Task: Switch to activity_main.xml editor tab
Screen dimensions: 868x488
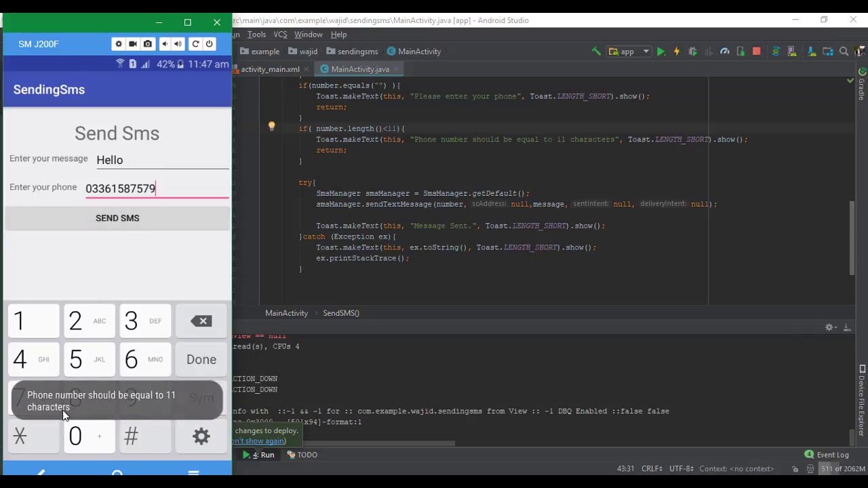Action: coord(270,69)
